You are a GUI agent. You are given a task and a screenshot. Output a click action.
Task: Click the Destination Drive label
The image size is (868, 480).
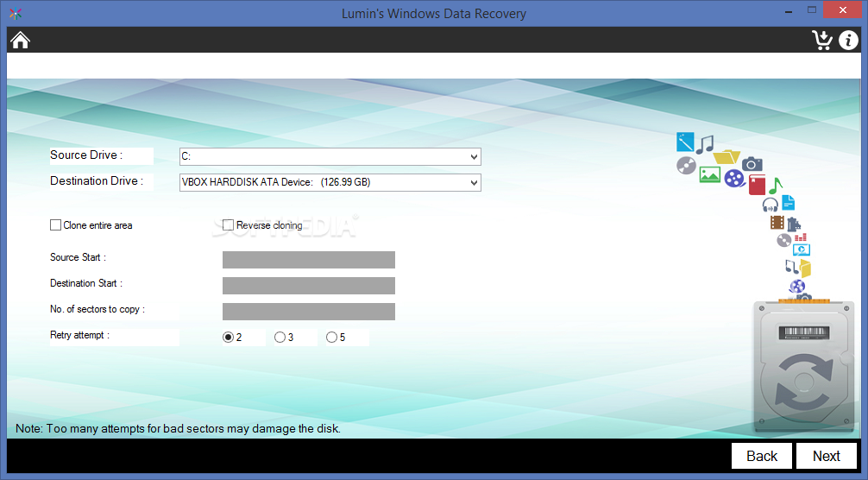[x=97, y=181]
